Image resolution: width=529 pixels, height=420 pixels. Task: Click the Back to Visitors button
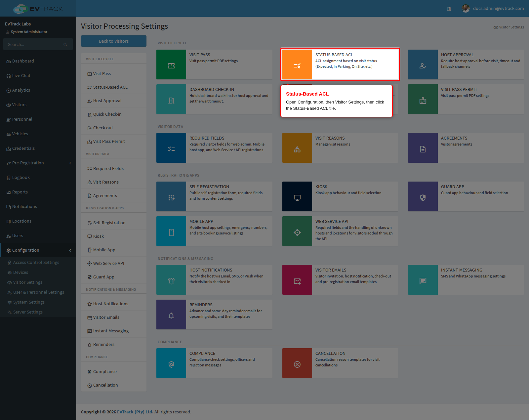coord(114,41)
